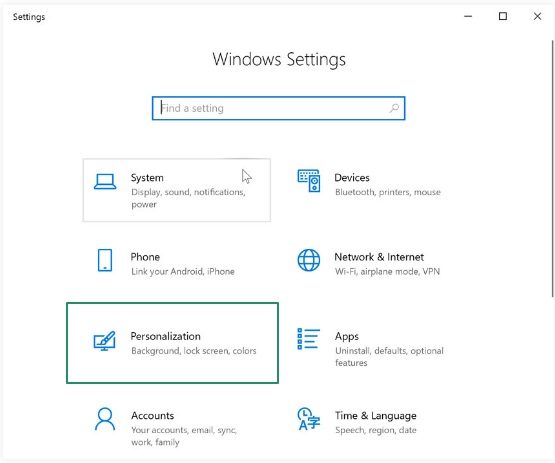Open the Personalization paintbrush icon
Viewport: 555px width, 463px height.
104,341
